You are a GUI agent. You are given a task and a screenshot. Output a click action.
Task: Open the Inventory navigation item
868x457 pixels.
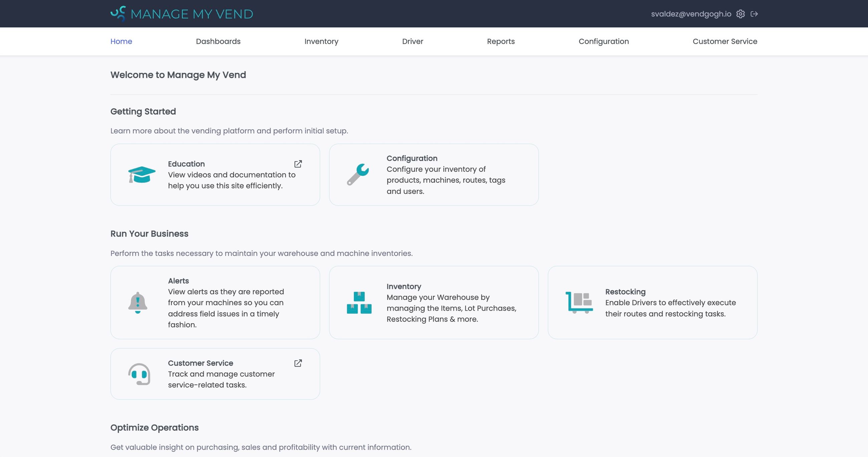point(321,41)
